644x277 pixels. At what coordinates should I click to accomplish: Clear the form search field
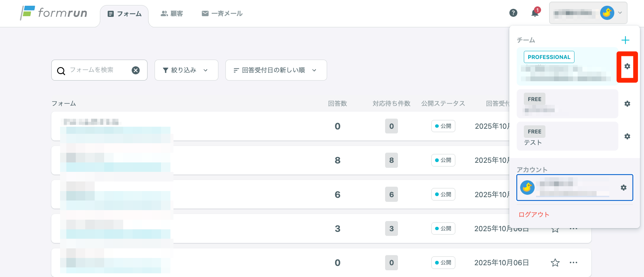(136, 70)
